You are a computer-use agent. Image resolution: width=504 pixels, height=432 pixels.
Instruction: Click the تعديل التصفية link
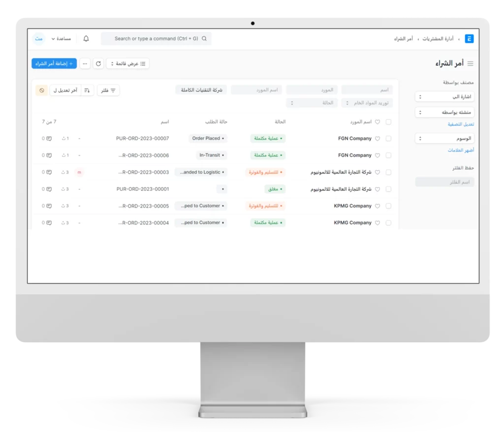pyautogui.click(x=461, y=124)
